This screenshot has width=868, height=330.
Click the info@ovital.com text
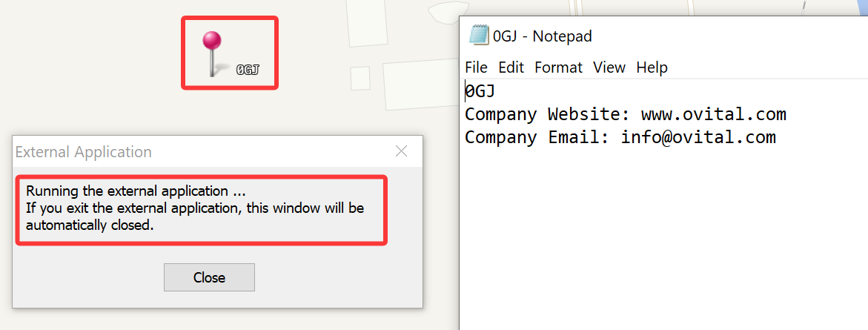coord(698,136)
